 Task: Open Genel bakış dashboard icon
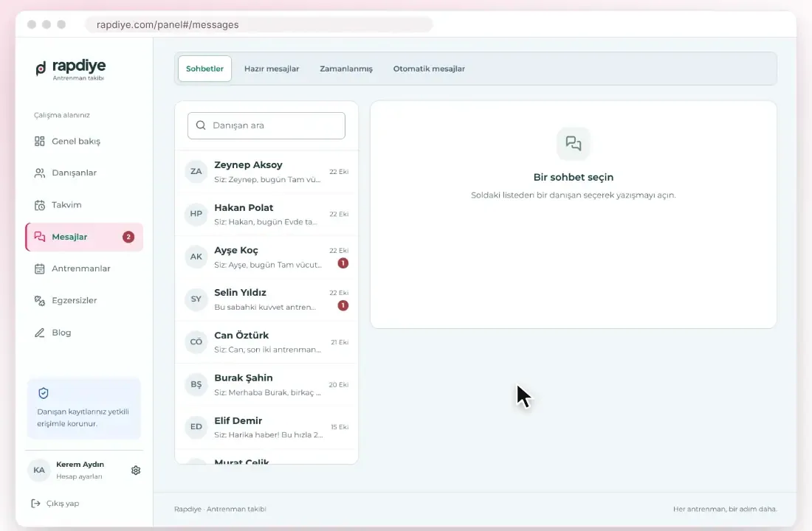(x=39, y=142)
